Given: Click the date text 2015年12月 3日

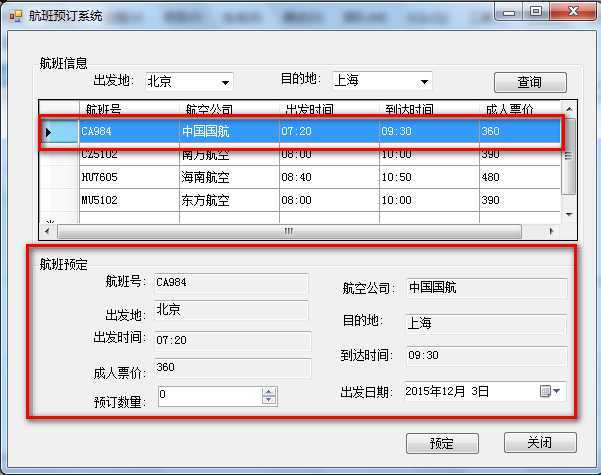Looking at the screenshot, I should 447,391.
